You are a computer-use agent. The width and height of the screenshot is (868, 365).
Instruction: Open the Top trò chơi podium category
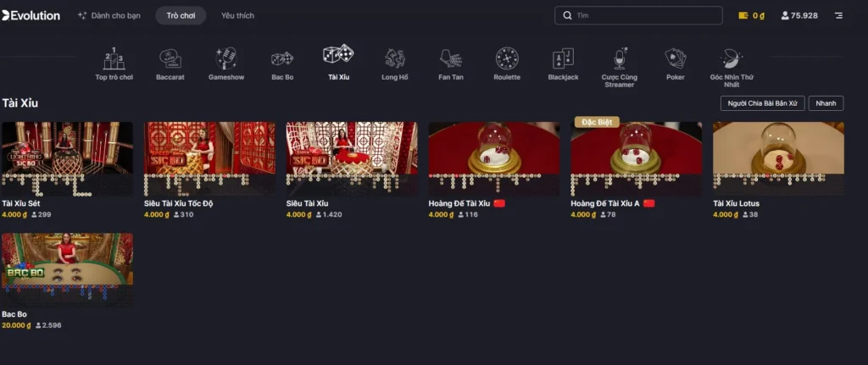[x=114, y=64]
